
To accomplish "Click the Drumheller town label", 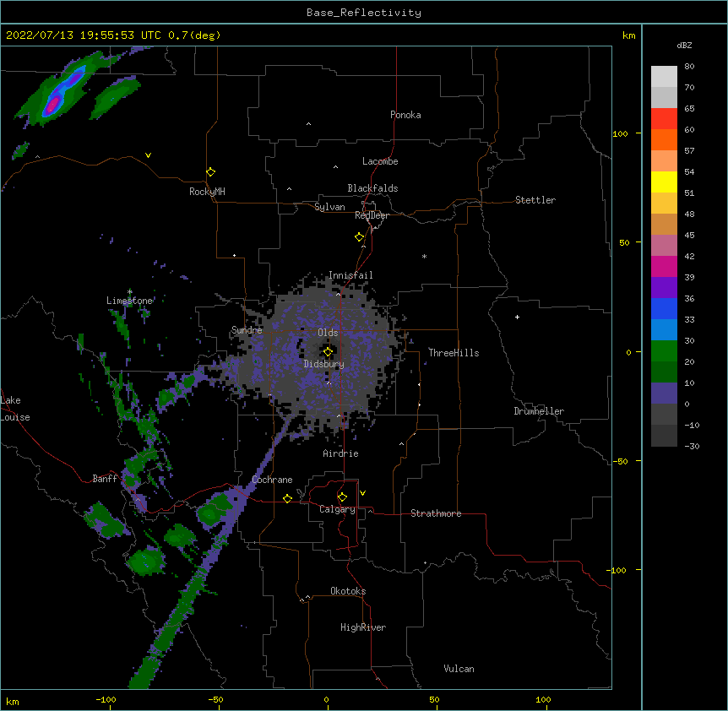I will coord(539,411).
